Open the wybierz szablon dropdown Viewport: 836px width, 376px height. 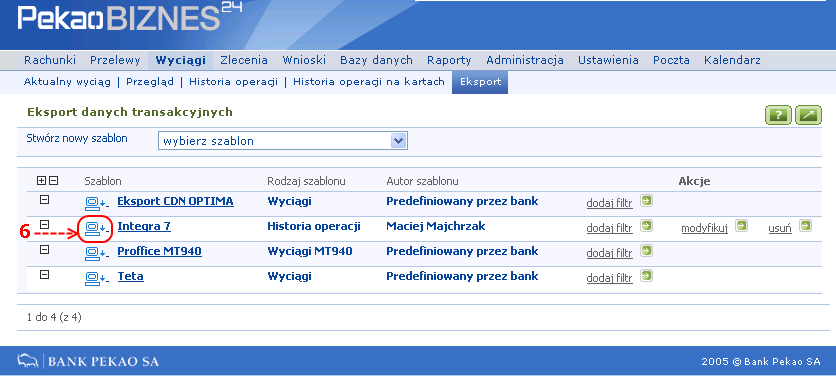pos(283,141)
